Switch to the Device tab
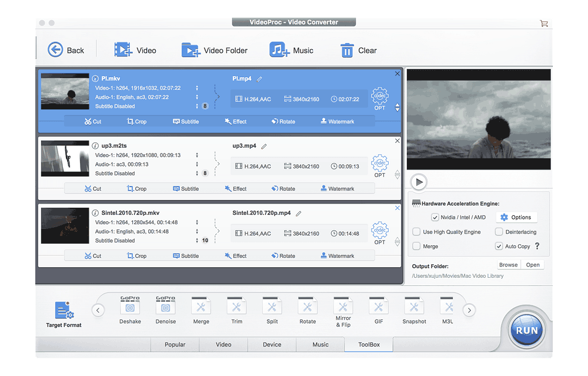Viewport: 588px width, 376px height. point(272,344)
